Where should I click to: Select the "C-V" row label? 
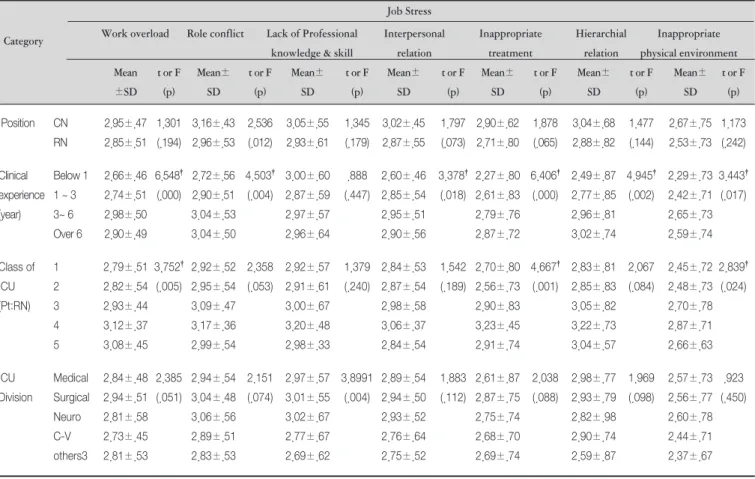[x=62, y=437]
